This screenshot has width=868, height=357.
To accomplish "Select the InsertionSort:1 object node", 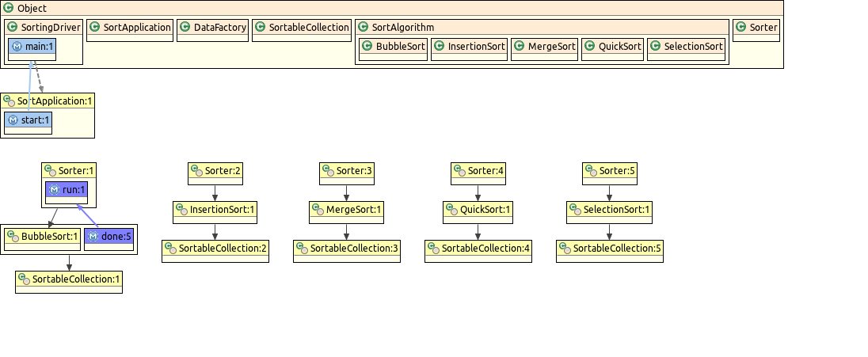I will 215,211.
